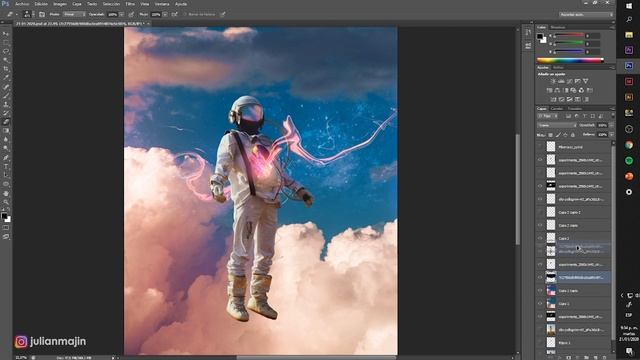Open Photoshop from Windows taskbar

(x=629, y=66)
